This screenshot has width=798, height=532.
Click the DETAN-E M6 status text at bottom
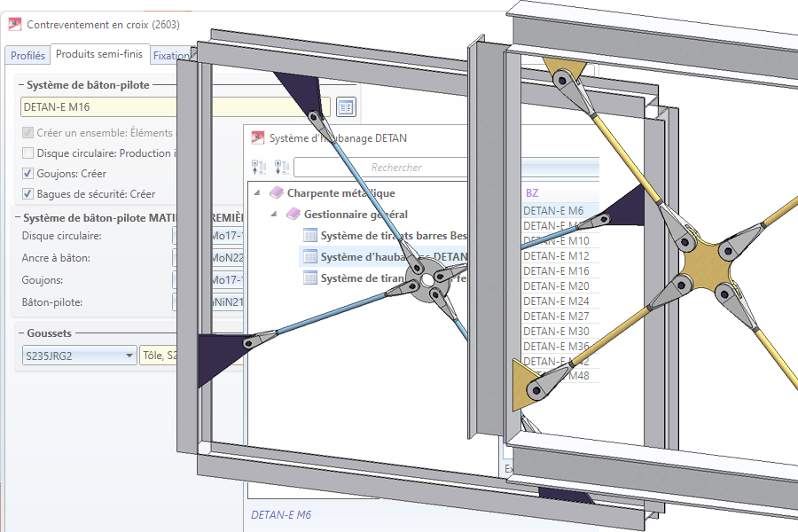(281, 514)
